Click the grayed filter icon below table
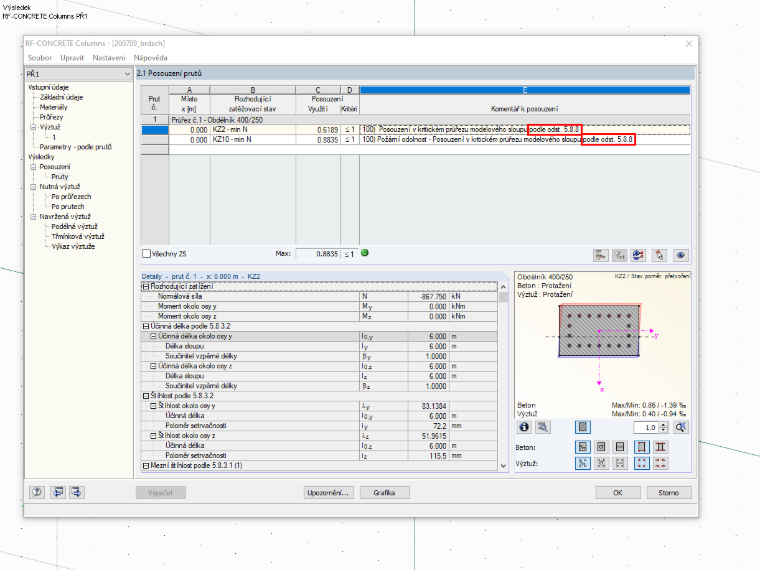This screenshot has height=570, width=760. click(x=619, y=255)
